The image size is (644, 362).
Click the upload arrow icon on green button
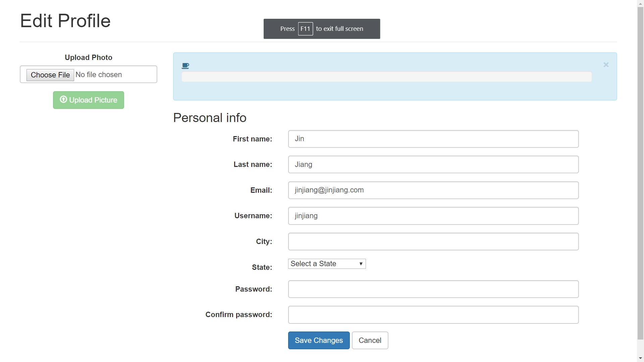pyautogui.click(x=63, y=100)
